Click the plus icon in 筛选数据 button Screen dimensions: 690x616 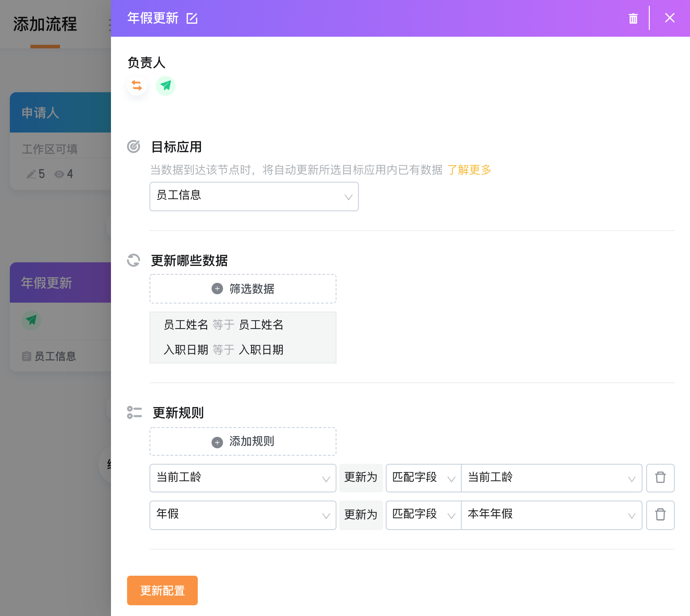[217, 289]
